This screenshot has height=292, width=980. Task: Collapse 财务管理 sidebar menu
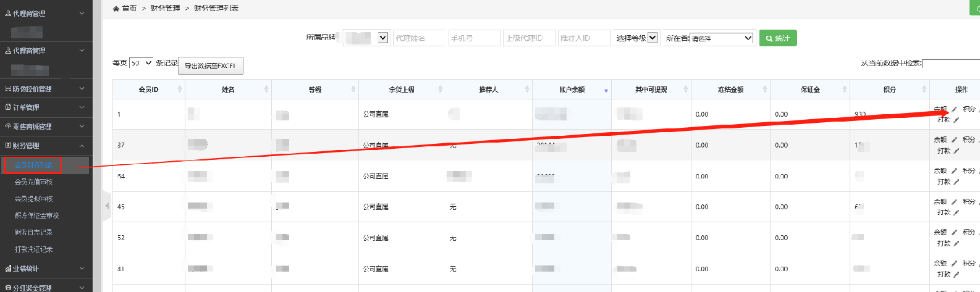(46, 146)
